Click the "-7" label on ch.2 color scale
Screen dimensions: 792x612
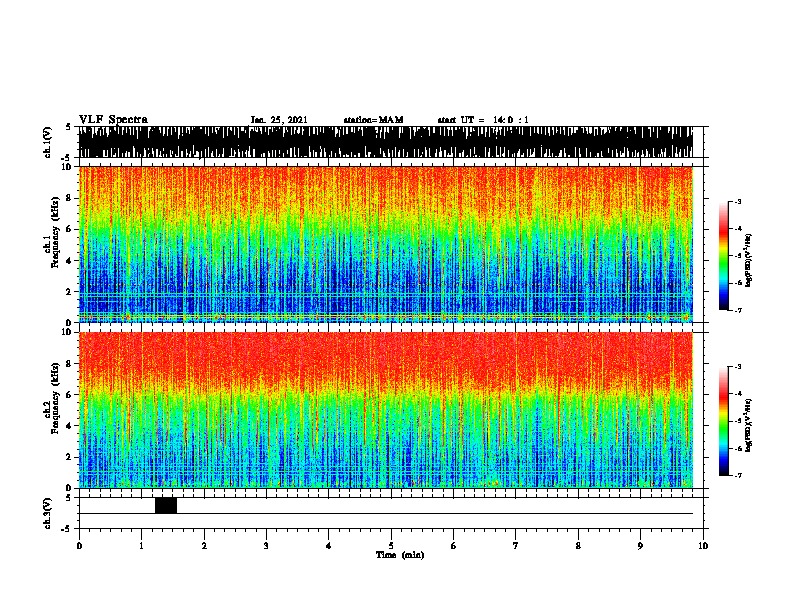[x=738, y=475]
